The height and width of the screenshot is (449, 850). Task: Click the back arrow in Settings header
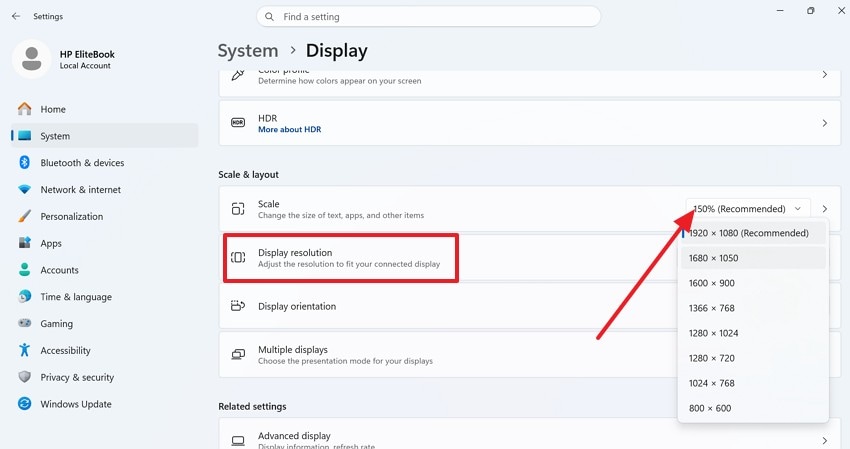click(x=16, y=16)
